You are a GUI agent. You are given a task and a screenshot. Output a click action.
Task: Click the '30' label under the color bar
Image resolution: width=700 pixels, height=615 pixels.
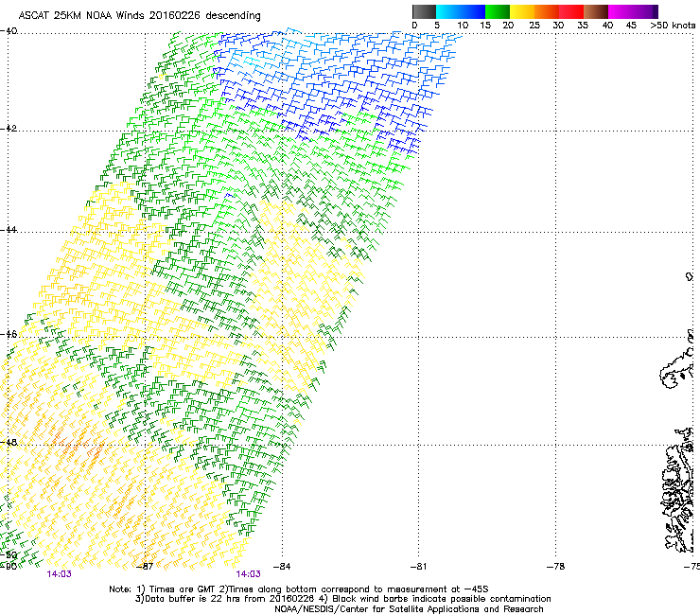tap(558, 26)
